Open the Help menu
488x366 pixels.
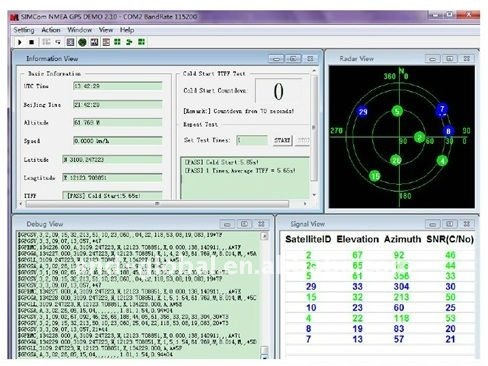127,30
